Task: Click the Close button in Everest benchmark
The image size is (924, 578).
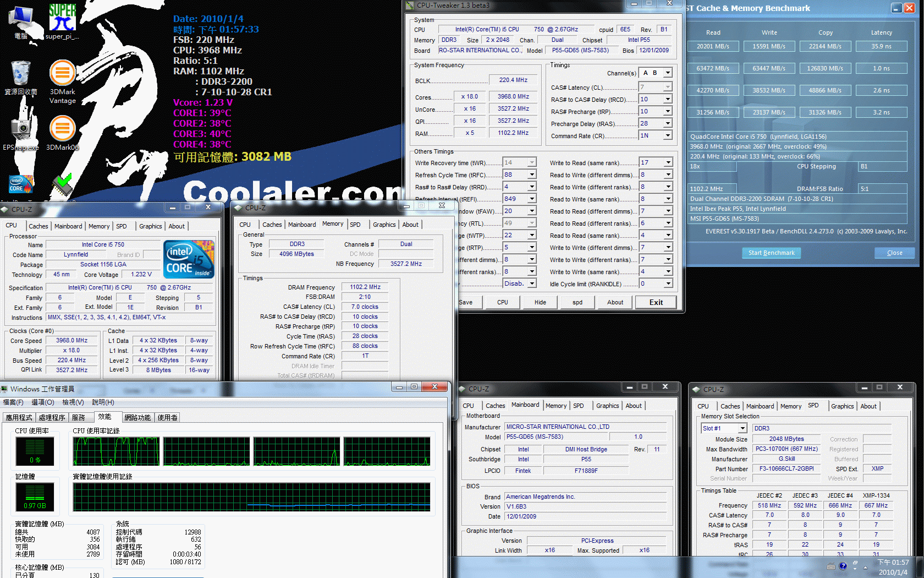Action: pos(894,253)
